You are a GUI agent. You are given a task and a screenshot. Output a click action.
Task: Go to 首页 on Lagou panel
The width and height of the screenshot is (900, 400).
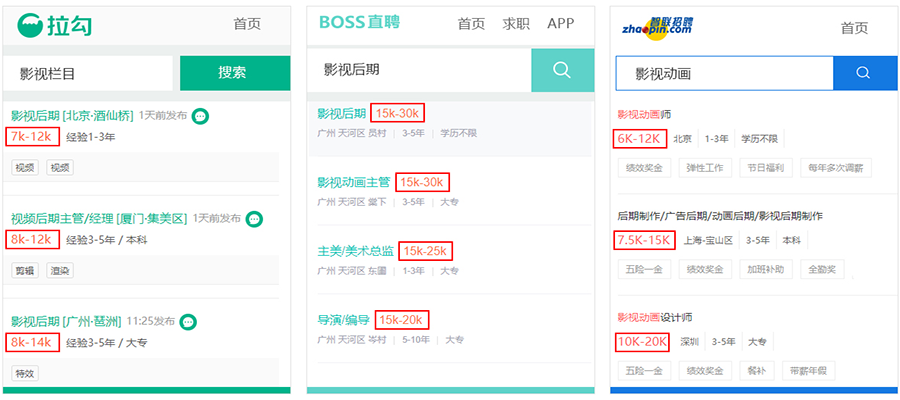coord(247,25)
